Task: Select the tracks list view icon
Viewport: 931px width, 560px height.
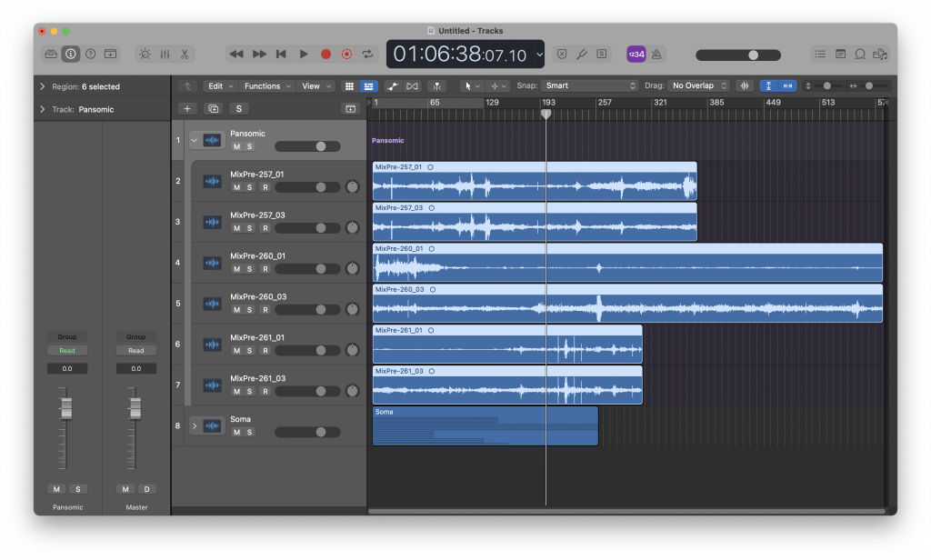Action: click(x=369, y=86)
